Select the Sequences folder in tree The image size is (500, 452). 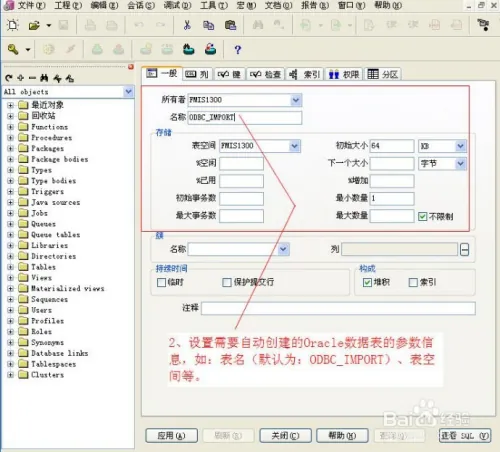tap(50, 299)
